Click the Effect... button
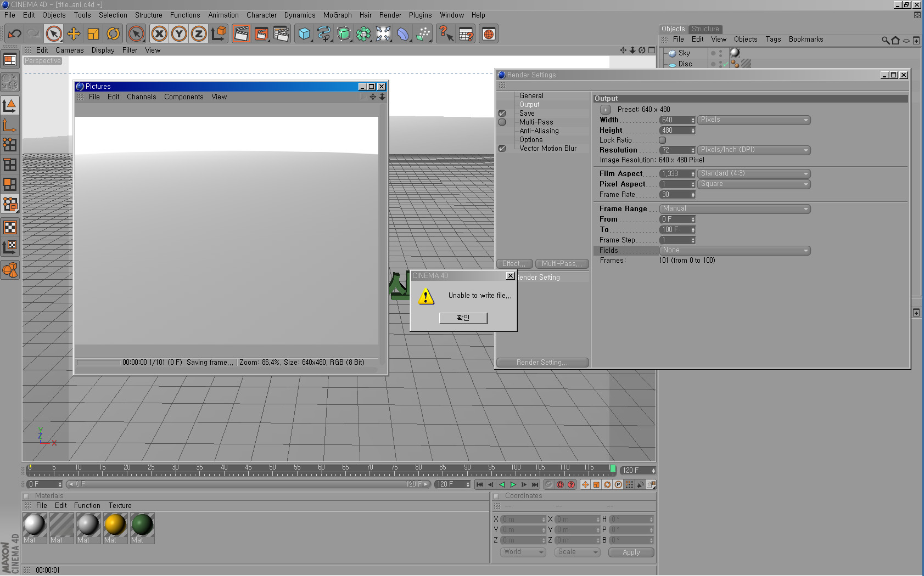The height and width of the screenshot is (576, 924). [514, 264]
